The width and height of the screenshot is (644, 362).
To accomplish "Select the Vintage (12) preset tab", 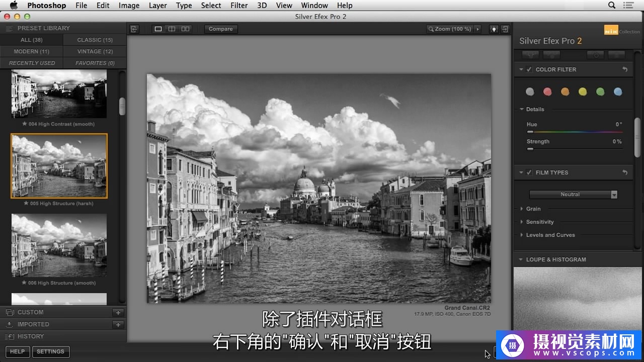I will [95, 51].
